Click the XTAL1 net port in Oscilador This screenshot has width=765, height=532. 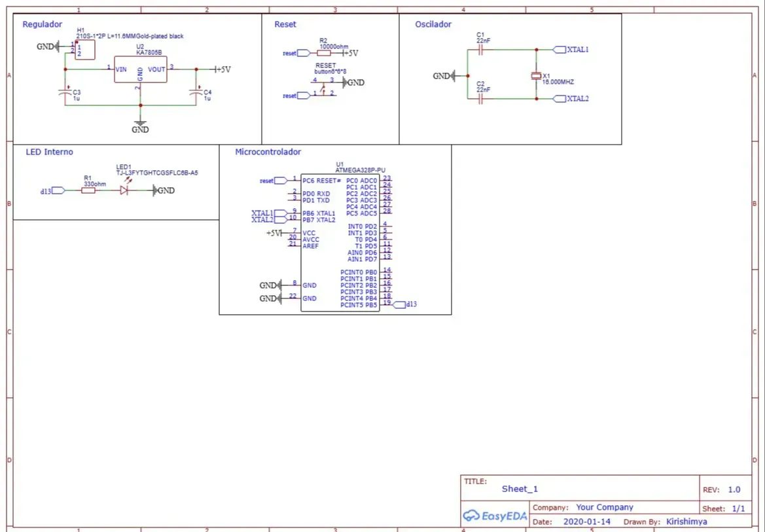tap(571, 49)
